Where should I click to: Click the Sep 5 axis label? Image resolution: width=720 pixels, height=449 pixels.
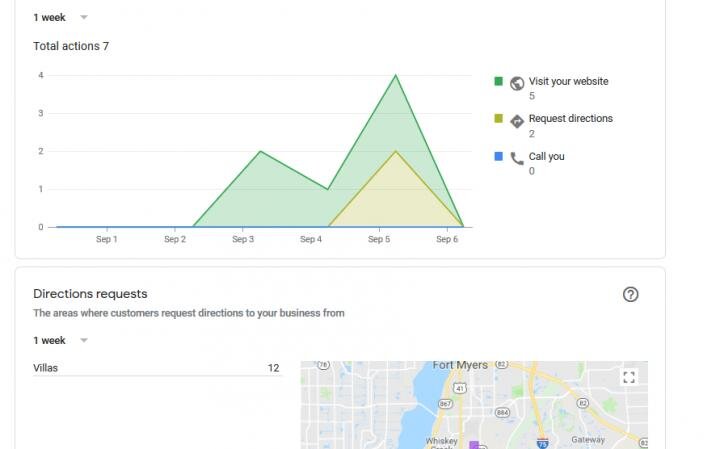[x=379, y=239]
